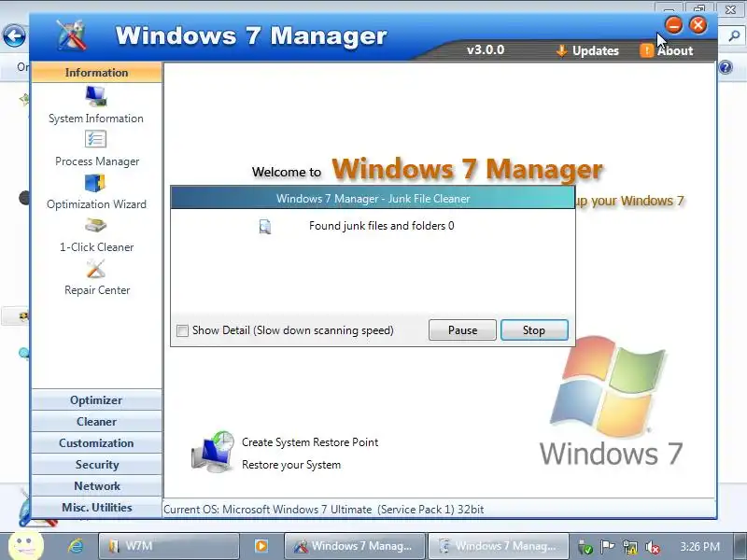Expand the Misc. Utilities section
The height and width of the screenshot is (560, 747).
pyautogui.click(x=97, y=507)
